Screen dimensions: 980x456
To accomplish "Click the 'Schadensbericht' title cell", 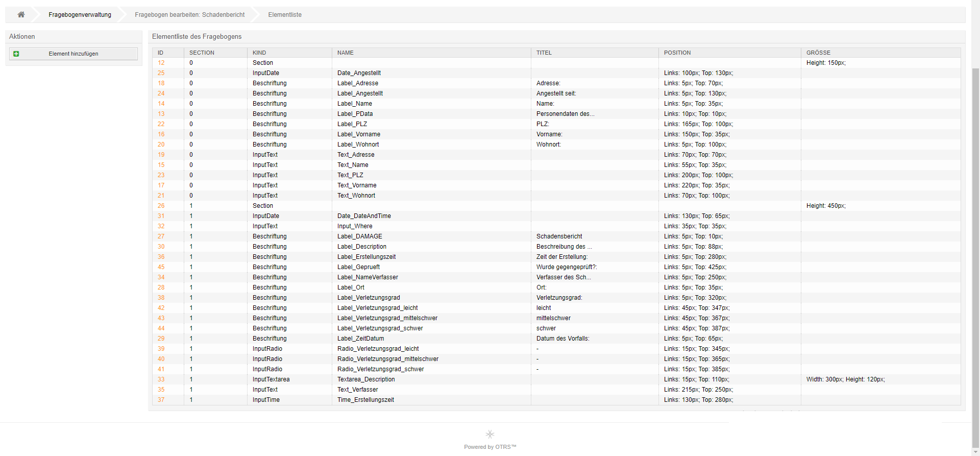I will click(x=595, y=236).
